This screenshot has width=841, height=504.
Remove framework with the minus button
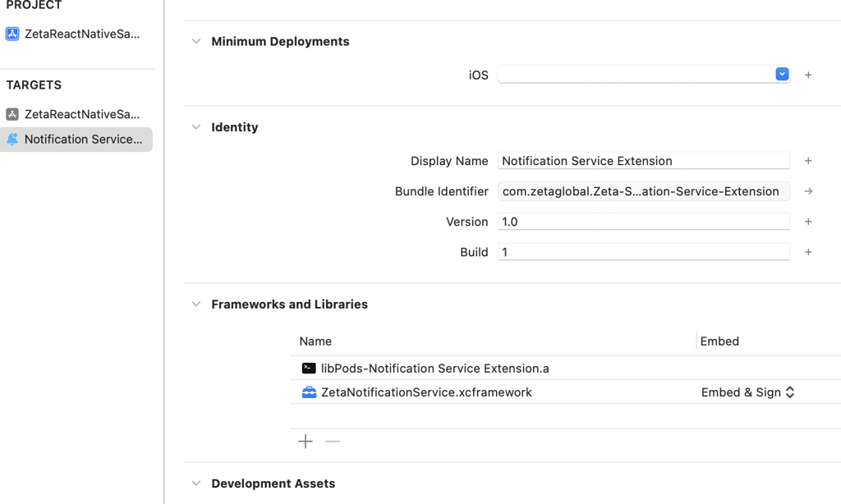pos(333,442)
